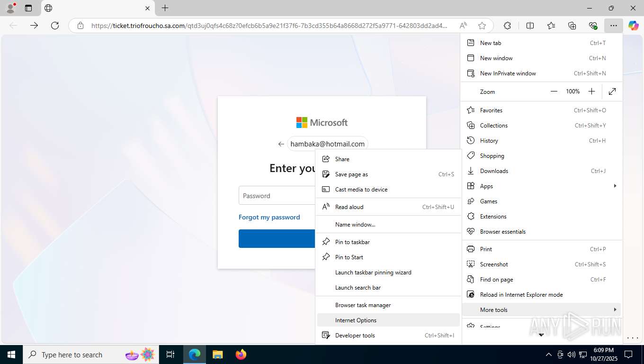The height and width of the screenshot is (364, 644).
Task: Select Screenshot in the menu
Action: [x=541, y=264]
